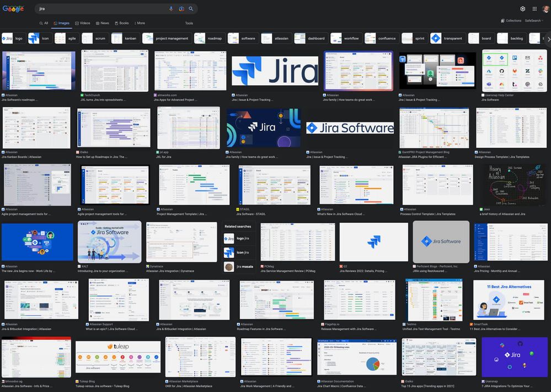Select related search jira masala
This screenshot has width=551, height=392.
[x=239, y=267]
